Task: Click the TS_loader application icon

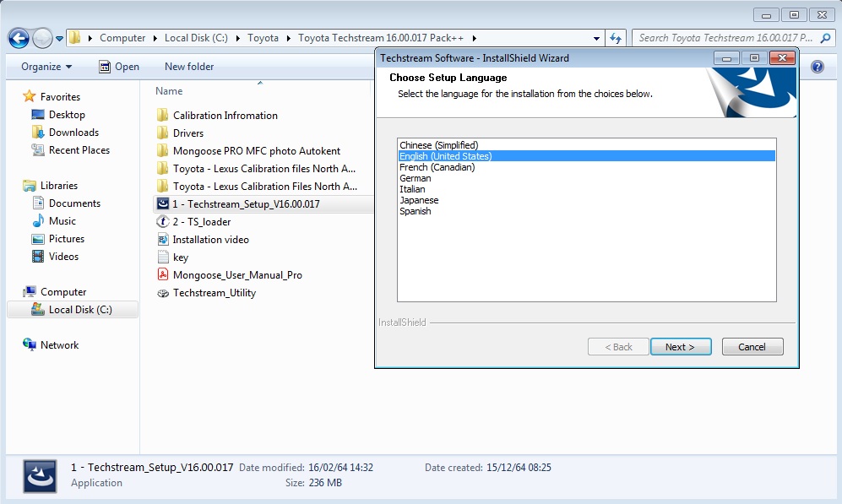Action: point(163,222)
